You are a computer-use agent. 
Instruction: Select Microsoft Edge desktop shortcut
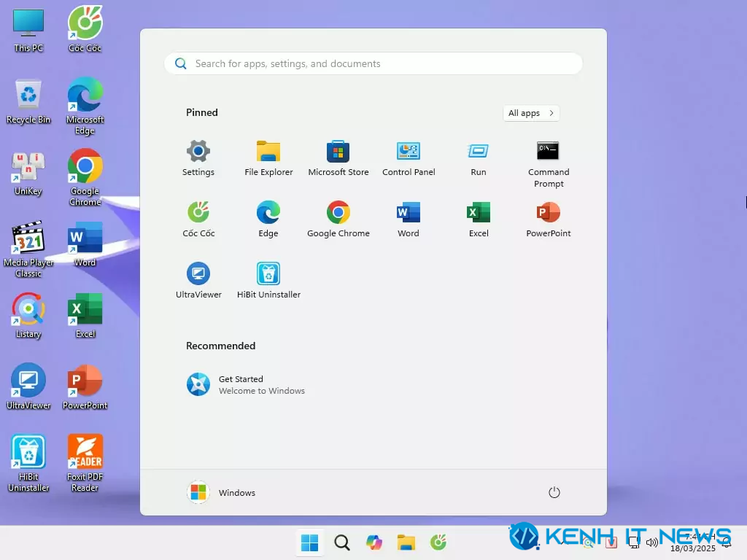85,106
